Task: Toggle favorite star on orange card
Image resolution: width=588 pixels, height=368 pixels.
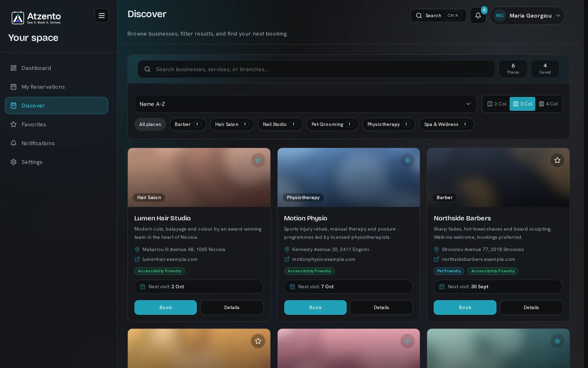Action: pyautogui.click(x=258, y=341)
